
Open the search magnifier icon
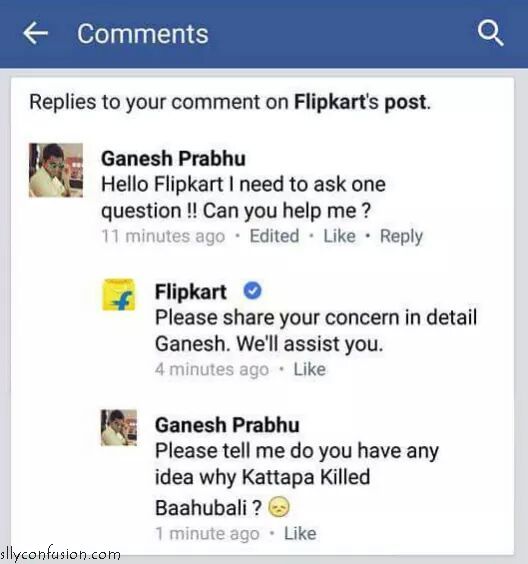click(x=490, y=33)
